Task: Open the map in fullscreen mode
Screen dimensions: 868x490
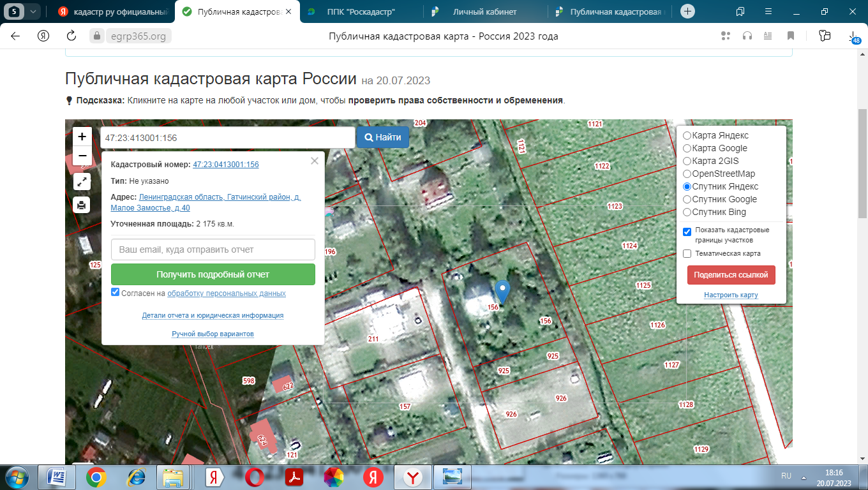Action: coord(82,182)
